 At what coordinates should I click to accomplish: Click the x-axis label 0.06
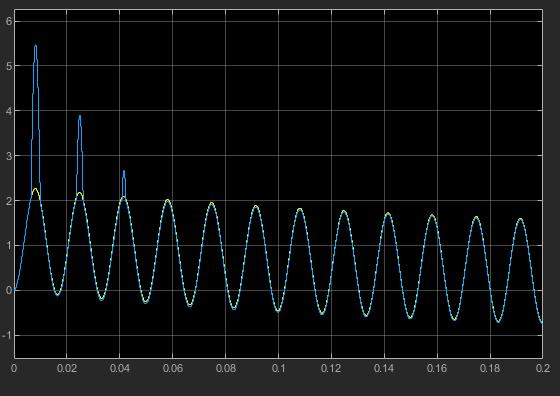point(172,369)
